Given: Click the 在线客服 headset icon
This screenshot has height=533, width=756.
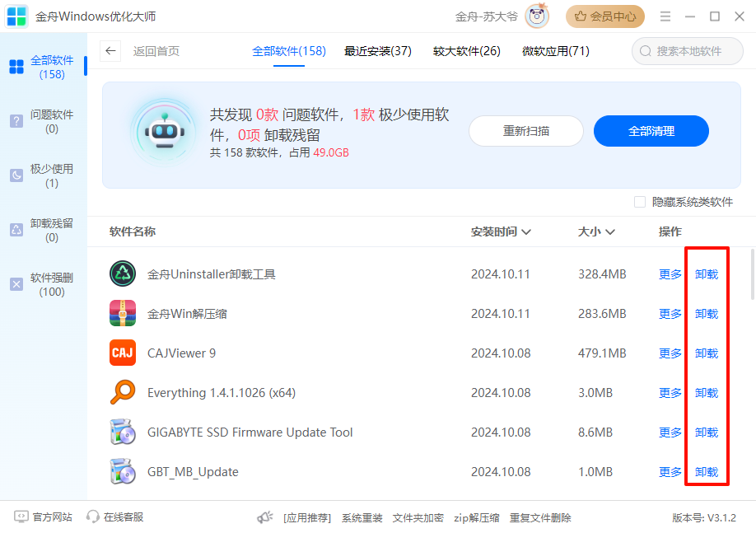Looking at the screenshot, I should tap(92, 517).
